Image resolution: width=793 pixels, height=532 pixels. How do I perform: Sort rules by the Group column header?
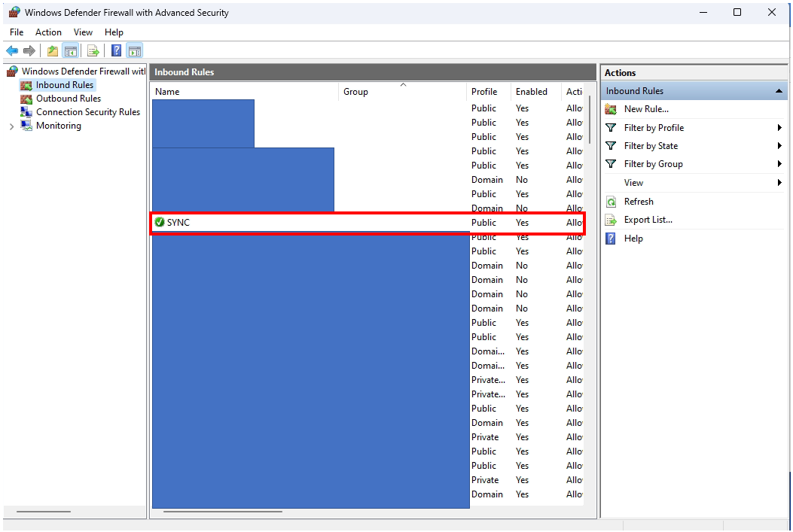[x=402, y=92]
